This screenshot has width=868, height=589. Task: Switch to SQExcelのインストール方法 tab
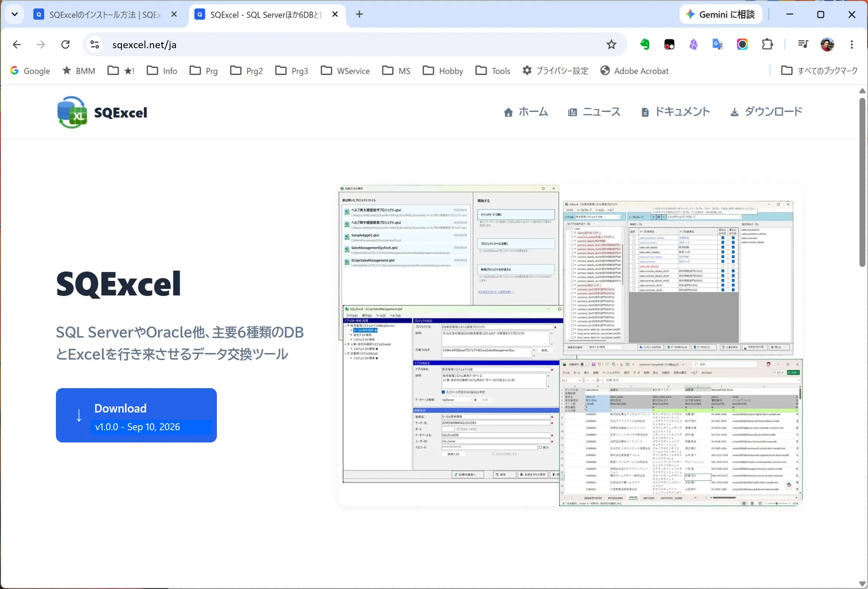105,15
